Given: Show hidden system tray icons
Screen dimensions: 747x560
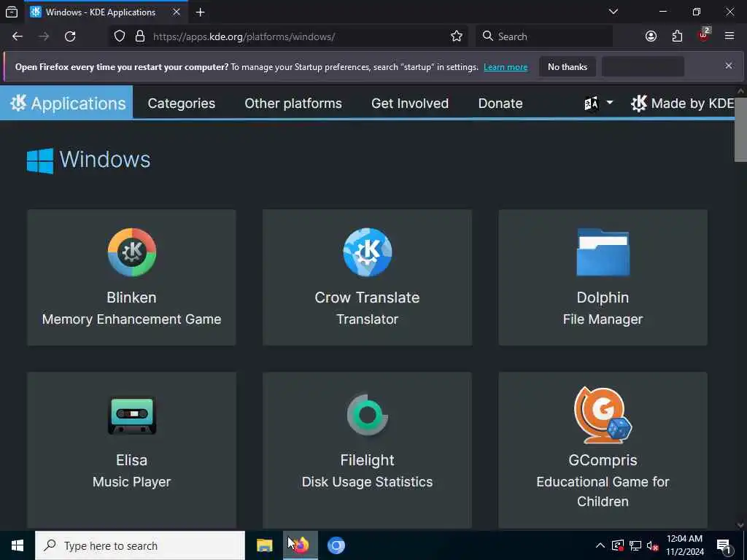Looking at the screenshot, I should [x=600, y=545].
